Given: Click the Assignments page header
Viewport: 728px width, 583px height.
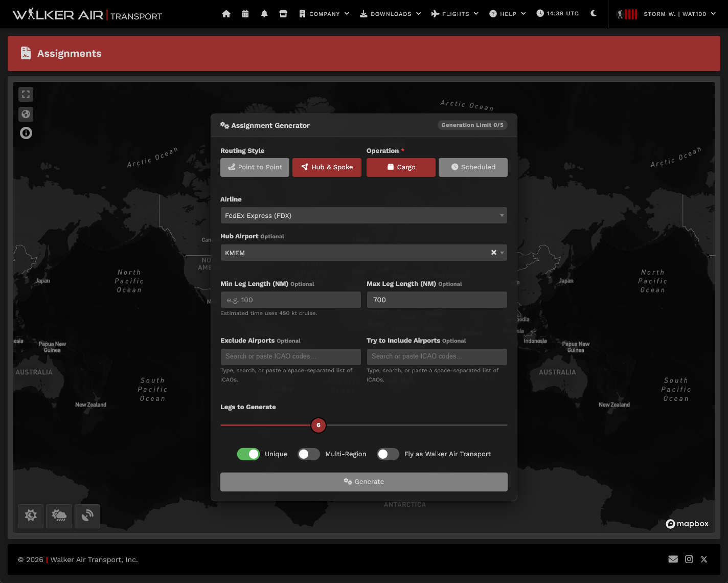Looking at the screenshot, I should coord(364,53).
